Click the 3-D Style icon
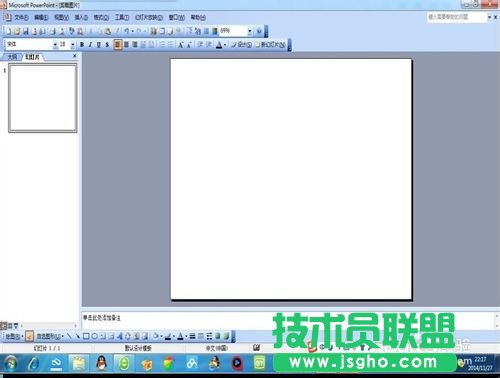The width and height of the screenshot is (500, 378). coord(226,336)
